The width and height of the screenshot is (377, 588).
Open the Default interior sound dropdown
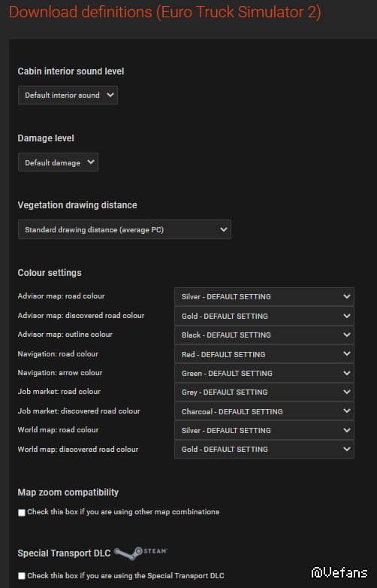click(x=68, y=95)
